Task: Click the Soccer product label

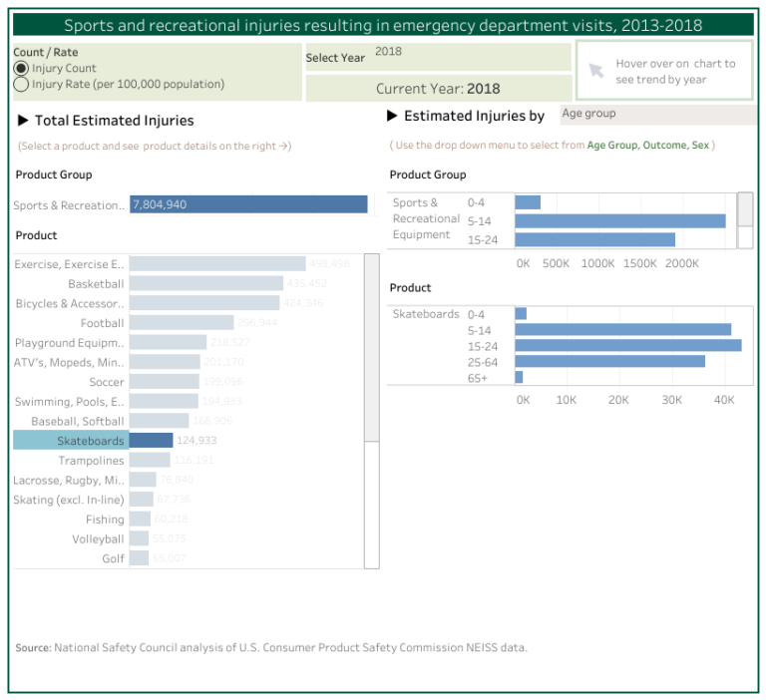Action: 106,382
